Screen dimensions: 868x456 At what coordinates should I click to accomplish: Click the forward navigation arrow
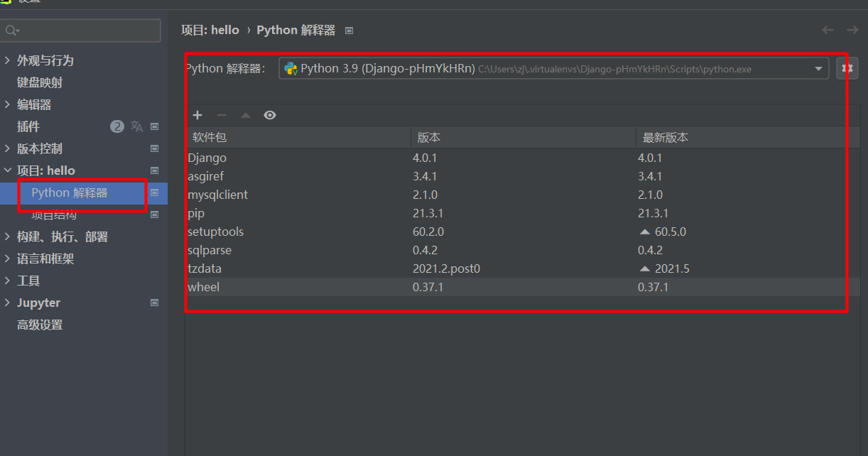point(852,30)
